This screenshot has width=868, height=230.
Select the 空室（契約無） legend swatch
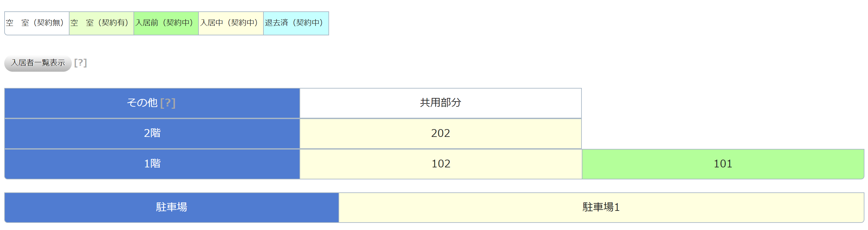coord(36,23)
